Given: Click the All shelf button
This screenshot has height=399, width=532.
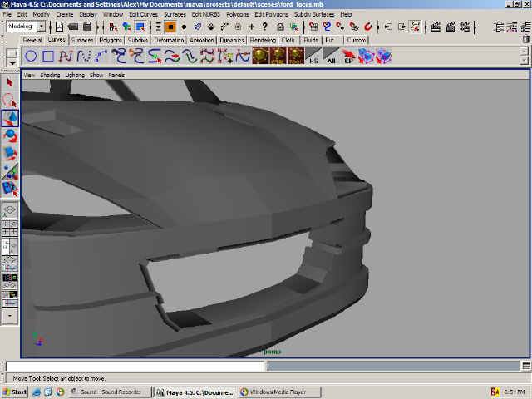Looking at the screenshot, I should click(331, 57).
